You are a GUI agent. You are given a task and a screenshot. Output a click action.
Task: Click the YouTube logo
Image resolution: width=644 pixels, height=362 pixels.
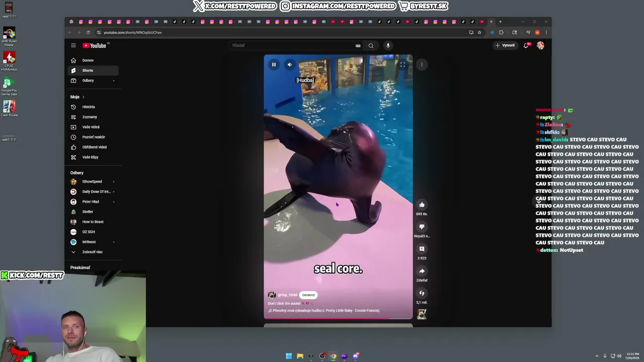click(95, 46)
